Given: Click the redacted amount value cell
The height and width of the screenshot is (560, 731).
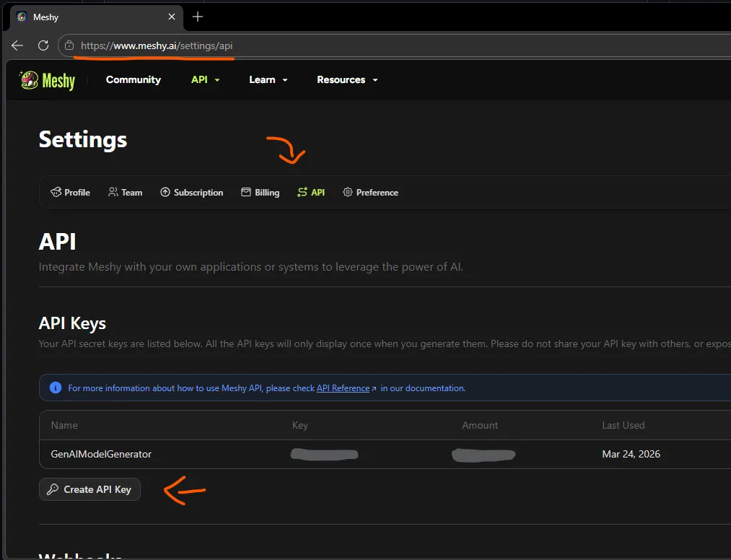Looking at the screenshot, I should pyautogui.click(x=483, y=455).
